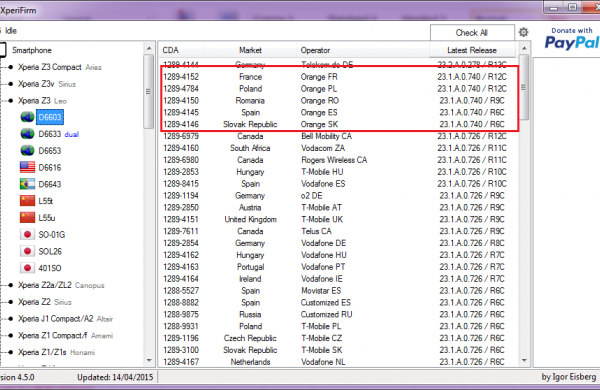Image resolution: width=600 pixels, height=390 pixels.
Task: Select the L55t model
Action: click(46, 201)
